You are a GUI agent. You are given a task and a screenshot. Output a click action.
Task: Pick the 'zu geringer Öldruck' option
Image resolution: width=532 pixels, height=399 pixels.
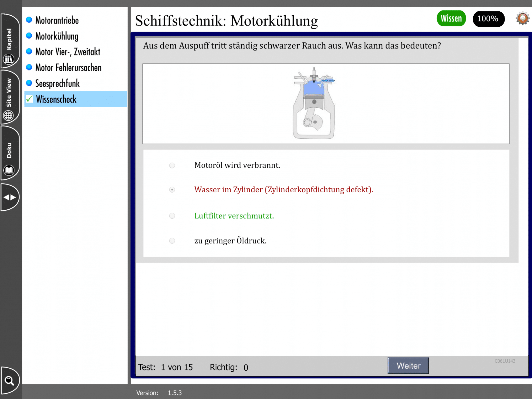172,241
